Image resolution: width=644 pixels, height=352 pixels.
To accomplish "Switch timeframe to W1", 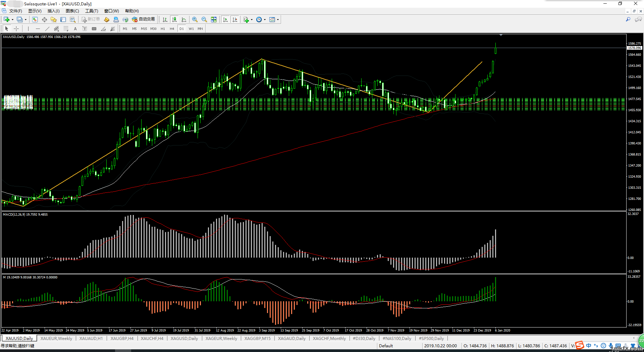I will click(191, 29).
